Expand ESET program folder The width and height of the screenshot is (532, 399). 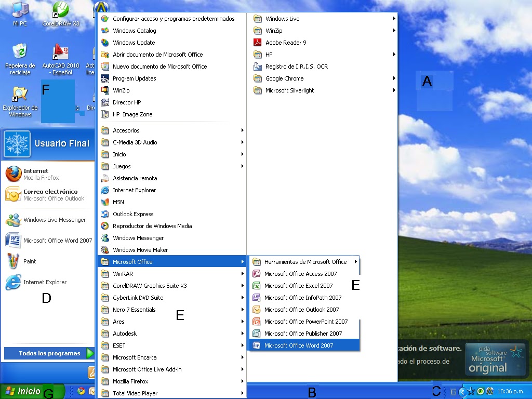[172, 345]
